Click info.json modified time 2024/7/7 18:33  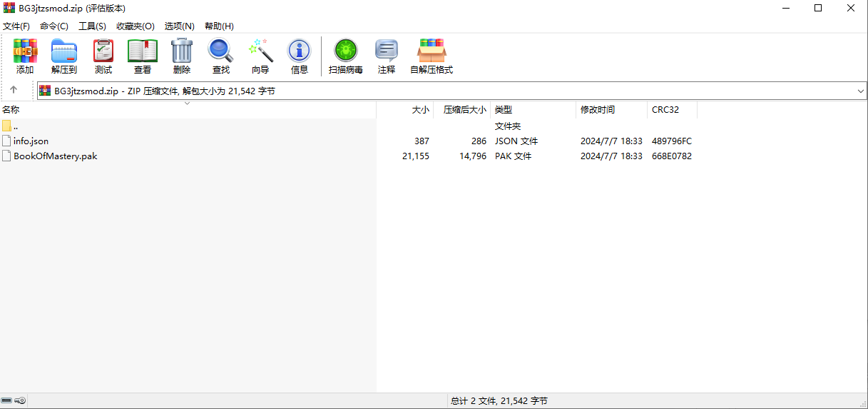coord(611,141)
